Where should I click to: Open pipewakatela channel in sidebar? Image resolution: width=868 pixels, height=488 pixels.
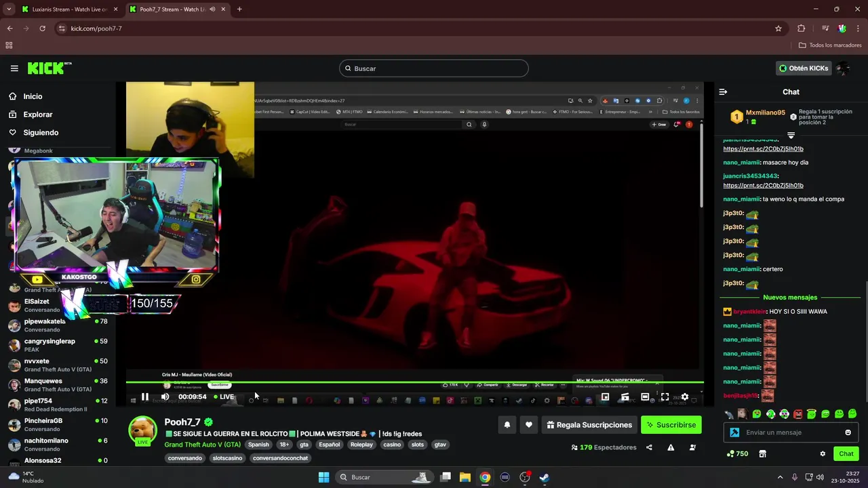[58, 325]
